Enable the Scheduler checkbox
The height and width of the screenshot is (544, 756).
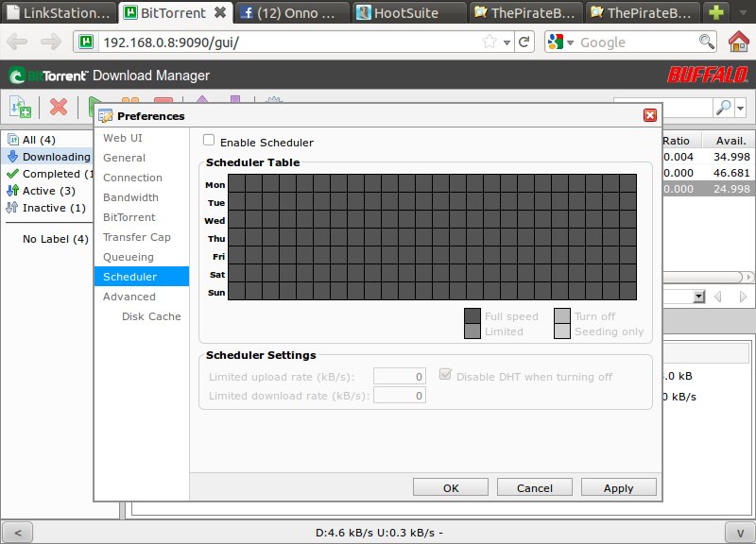pyautogui.click(x=209, y=141)
